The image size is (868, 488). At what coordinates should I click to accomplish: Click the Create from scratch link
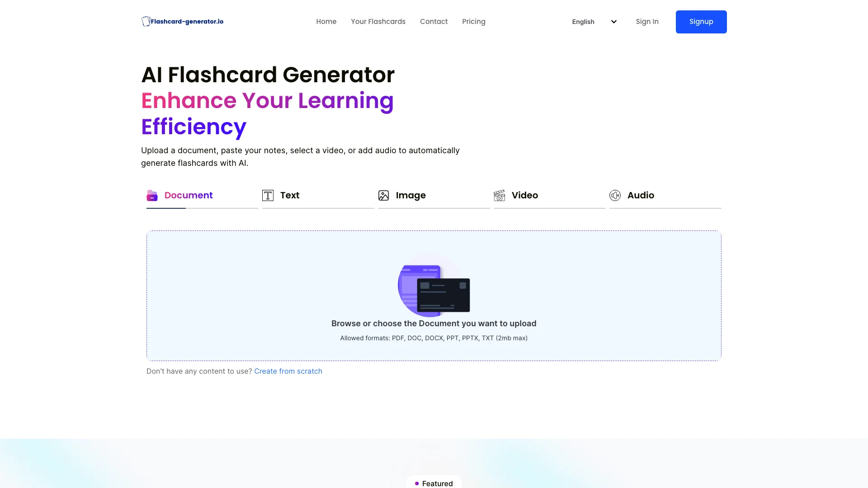[x=288, y=371]
